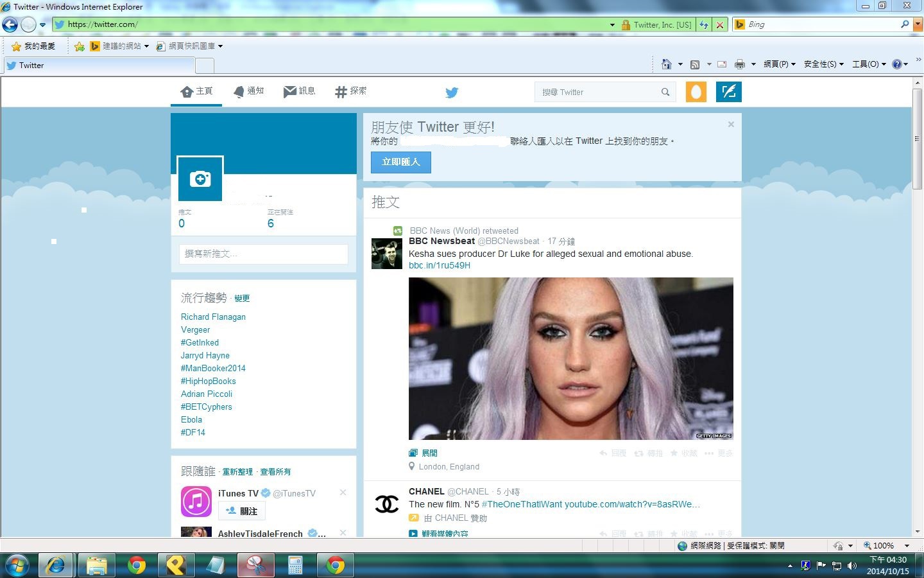This screenshot has height=578, width=924.
Task: Launch Chrome from the Windows taskbar
Action: click(137, 565)
